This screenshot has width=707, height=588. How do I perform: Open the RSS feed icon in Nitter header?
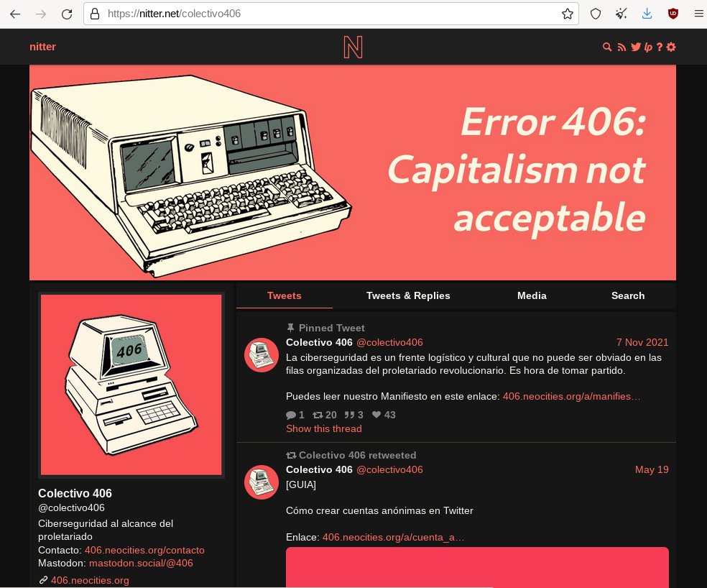pyautogui.click(x=621, y=47)
